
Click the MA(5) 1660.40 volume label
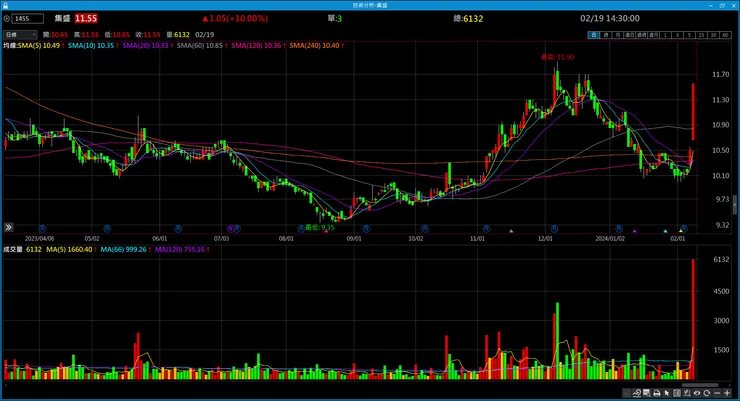[x=71, y=250]
